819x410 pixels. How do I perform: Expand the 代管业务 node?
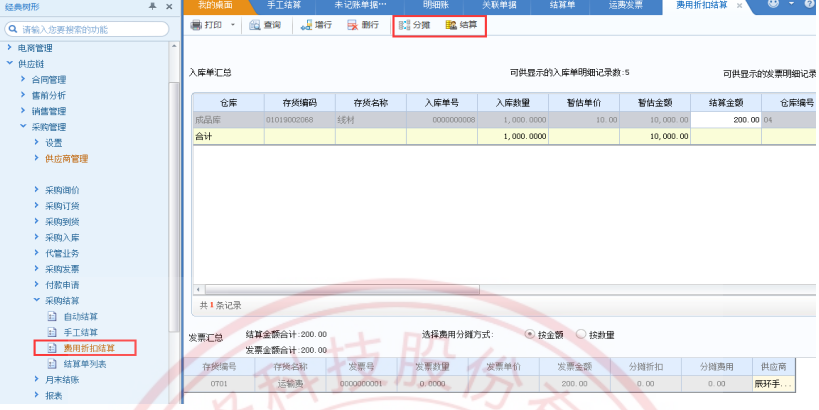(37, 253)
